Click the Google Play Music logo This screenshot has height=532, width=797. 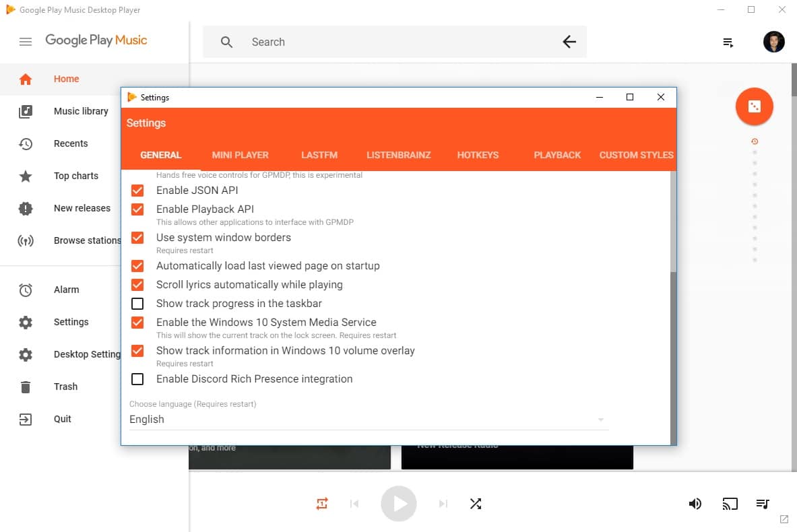[x=96, y=40]
